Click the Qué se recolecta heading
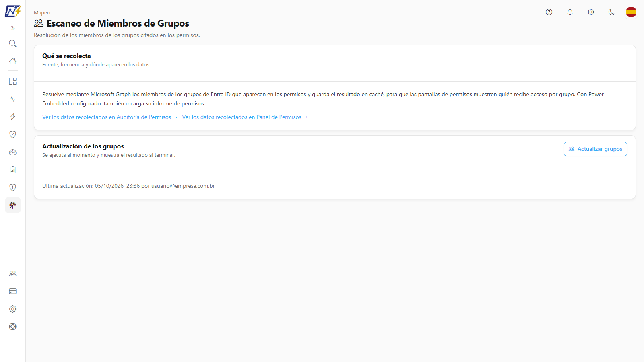This screenshot has width=644, height=362. coord(66,56)
